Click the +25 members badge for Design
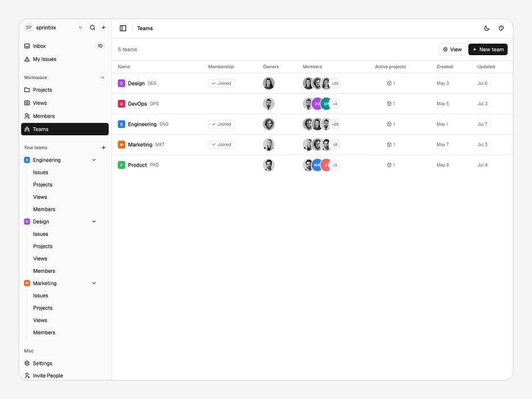This screenshot has width=532, height=399. [335, 84]
